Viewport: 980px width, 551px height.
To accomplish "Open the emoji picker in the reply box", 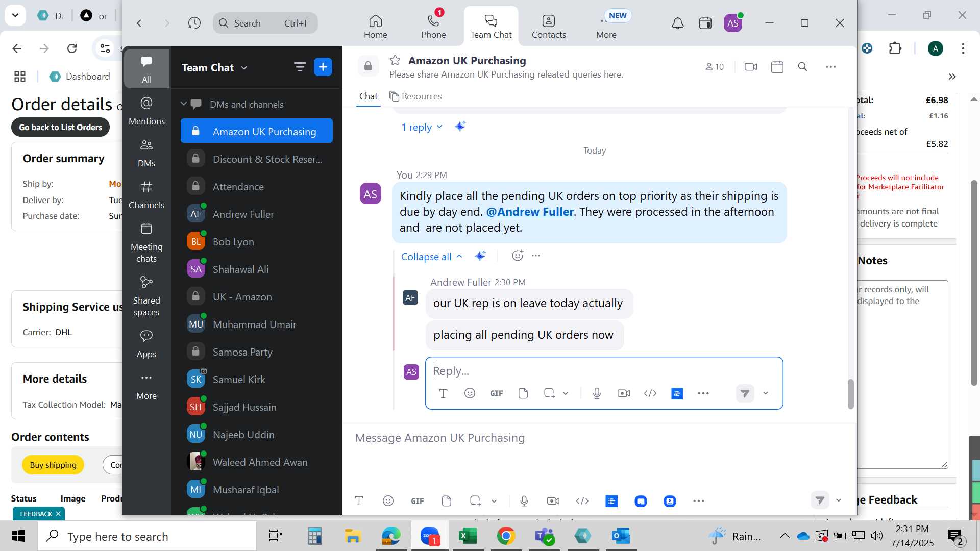I will click(470, 393).
